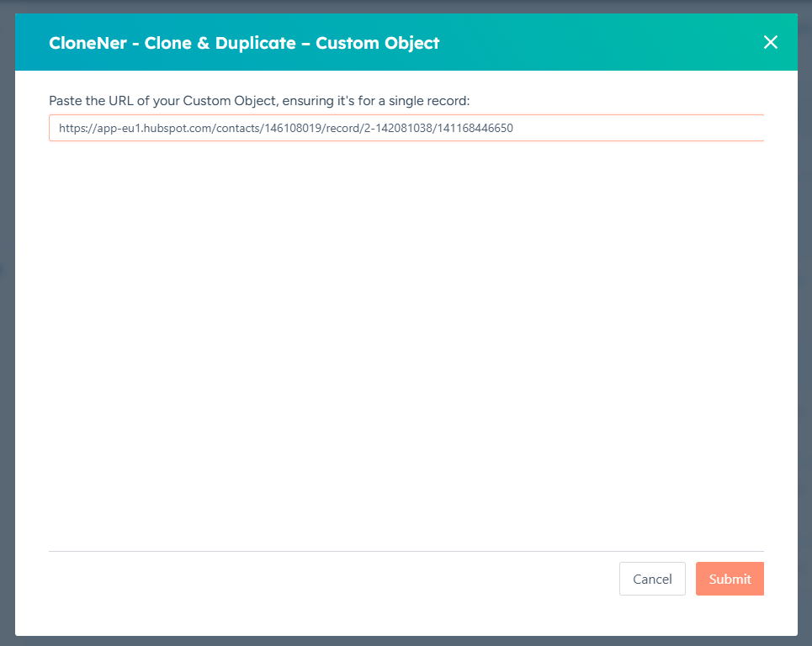This screenshot has width=812, height=646.
Task: Abort duplication with Cancel
Action: pos(652,579)
